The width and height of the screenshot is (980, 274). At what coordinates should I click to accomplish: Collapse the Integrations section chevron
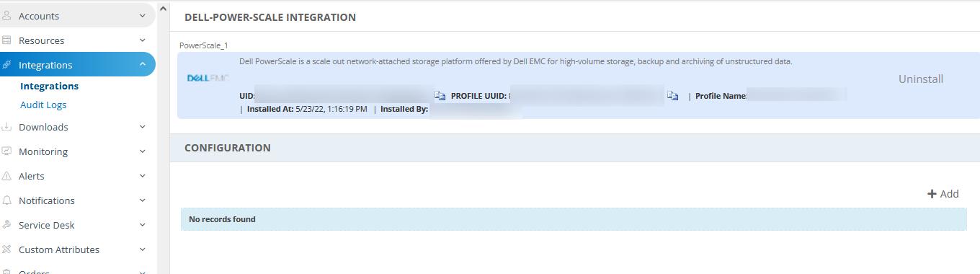point(142,65)
